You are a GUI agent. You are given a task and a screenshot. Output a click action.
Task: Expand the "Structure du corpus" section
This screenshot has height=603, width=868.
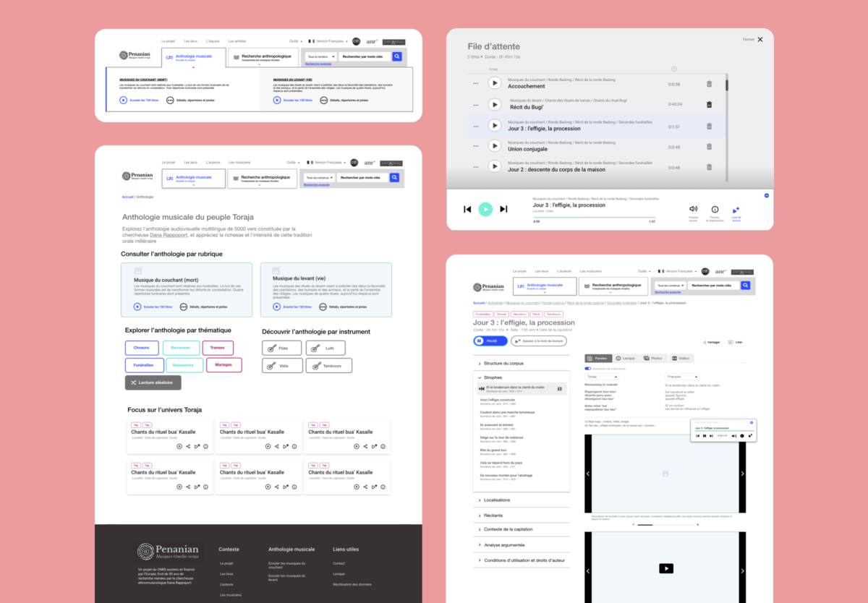tap(522, 363)
